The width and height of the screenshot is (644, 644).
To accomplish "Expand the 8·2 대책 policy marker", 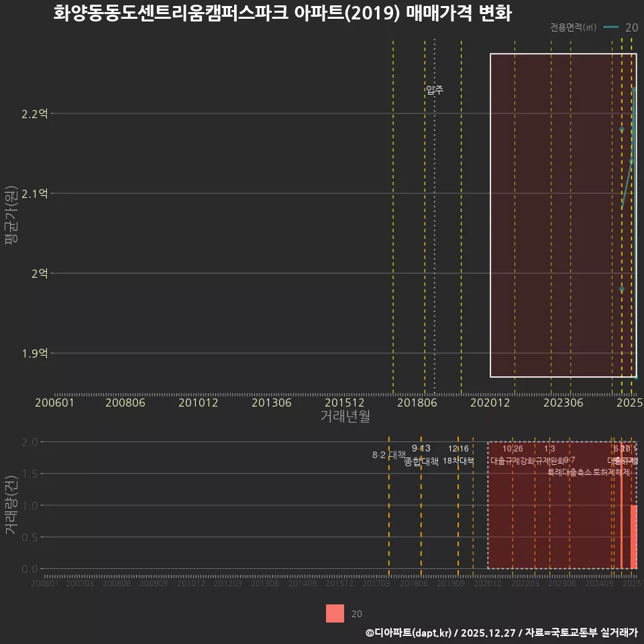I will 388,455.
